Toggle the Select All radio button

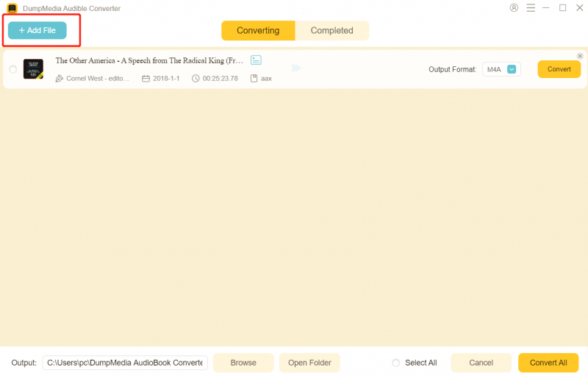395,363
